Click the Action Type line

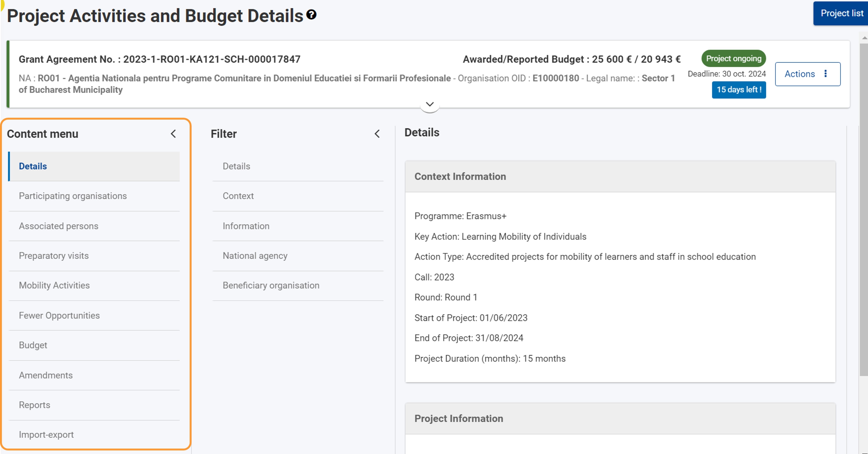[x=585, y=257]
